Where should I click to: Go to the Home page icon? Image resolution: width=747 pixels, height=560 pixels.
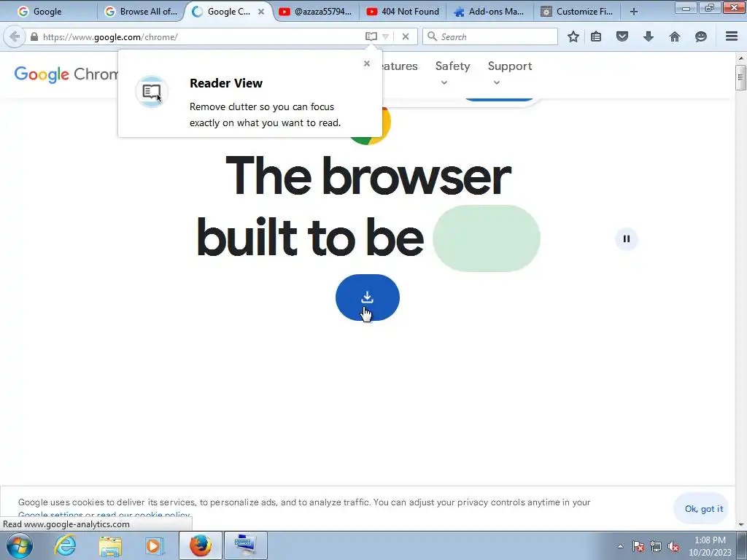pyautogui.click(x=675, y=36)
